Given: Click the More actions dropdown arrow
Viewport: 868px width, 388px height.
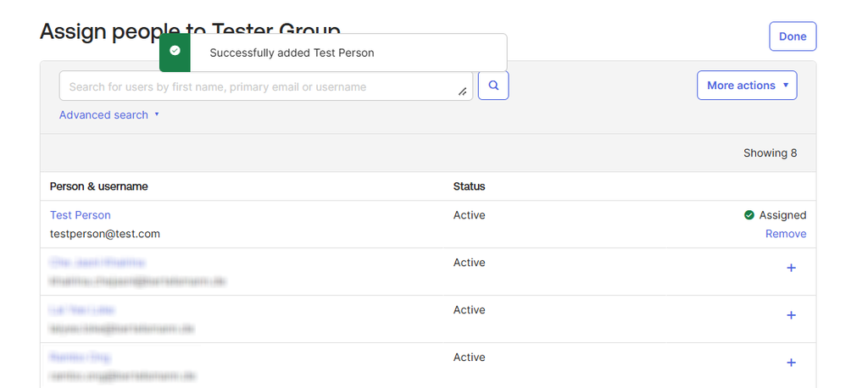Looking at the screenshot, I should coord(786,86).
